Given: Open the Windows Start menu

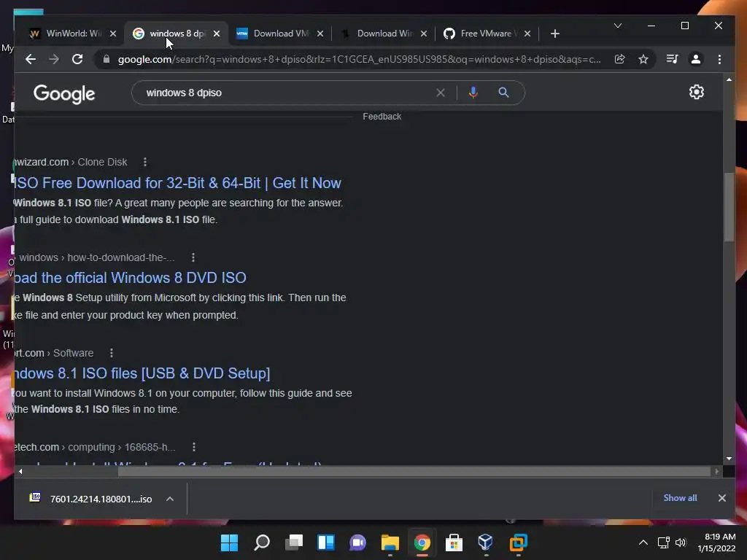Looking at the screenshot, I should click(x=229, y=542).
